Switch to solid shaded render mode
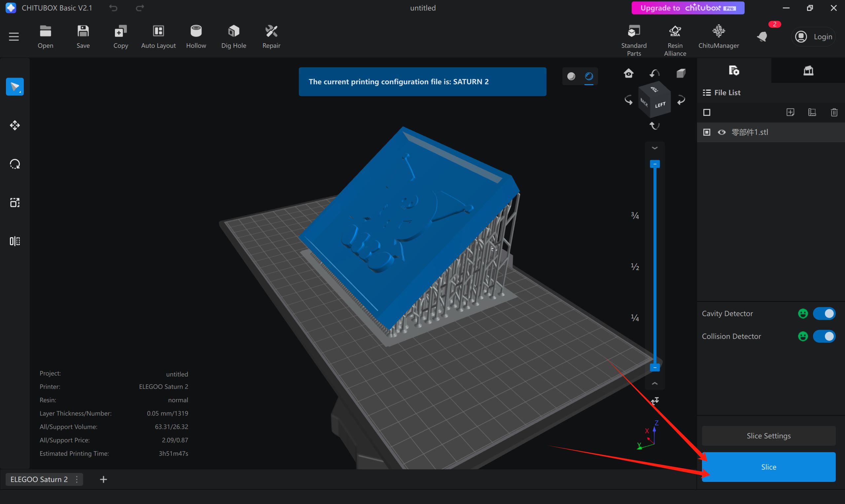The width and height of the screenshot is (845, 504). click(x=571, y=76)
